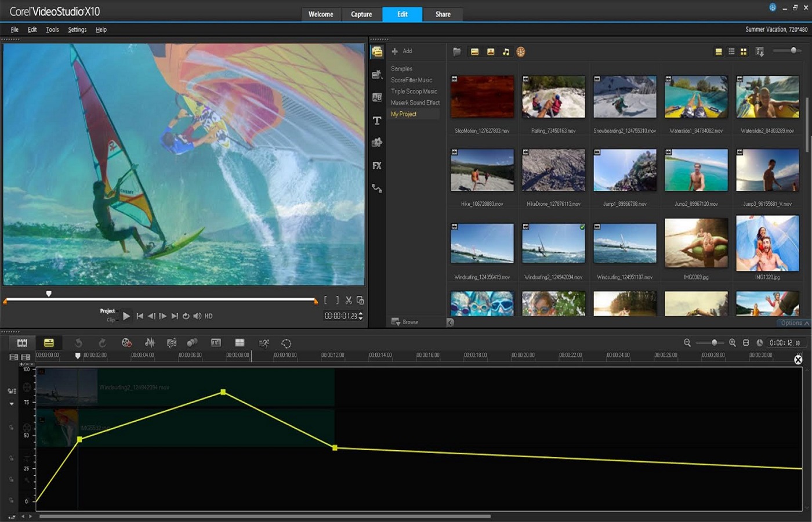Open the Transitions AB library panel

[x=377, y=97]
